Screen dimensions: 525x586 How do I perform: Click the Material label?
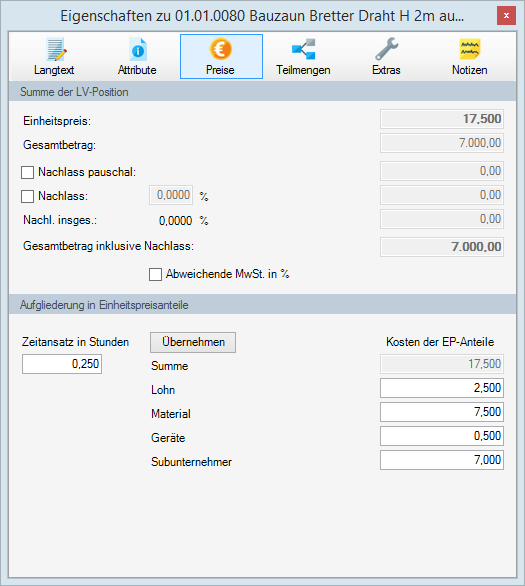[x=171, y=414]
